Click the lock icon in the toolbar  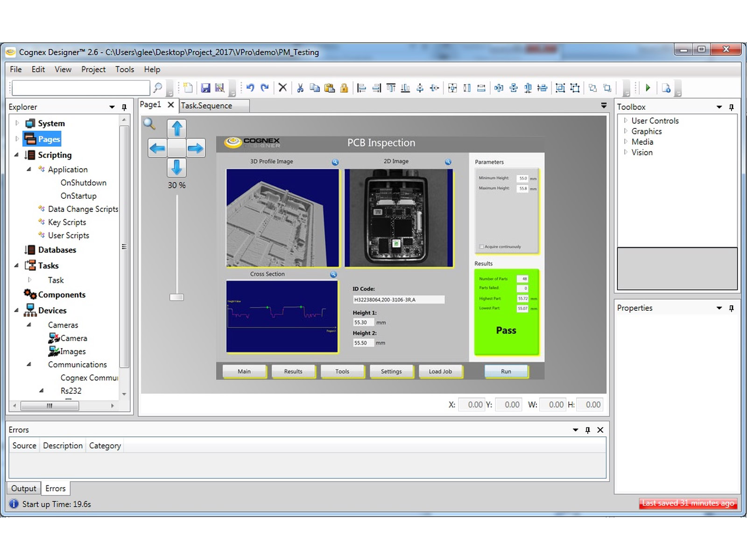[344, 88]
